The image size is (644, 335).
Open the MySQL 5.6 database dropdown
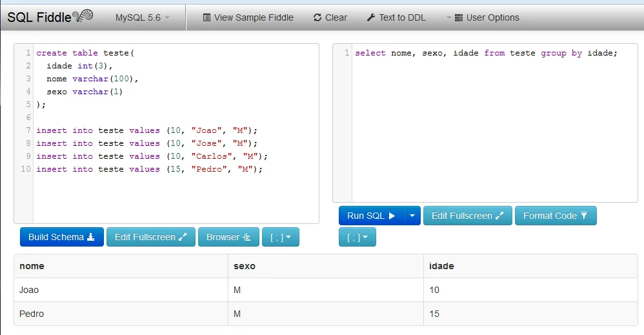[x=142, y=17]
